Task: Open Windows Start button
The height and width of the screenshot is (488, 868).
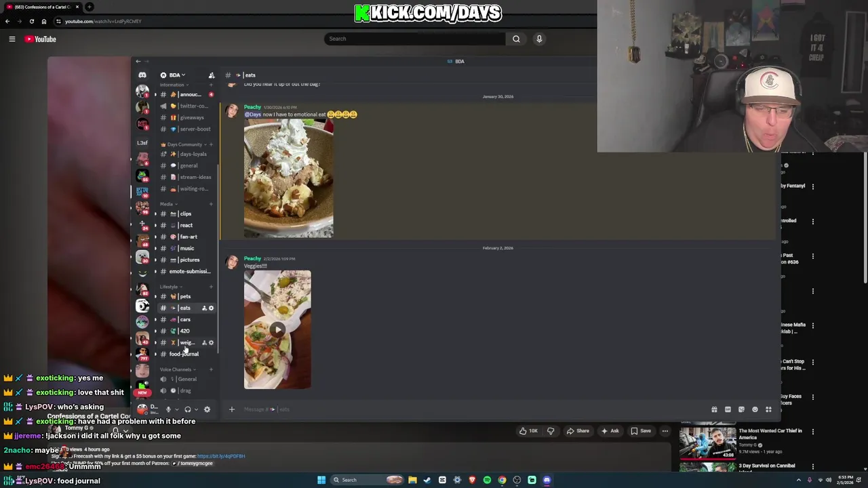Action: pos(321,480)
